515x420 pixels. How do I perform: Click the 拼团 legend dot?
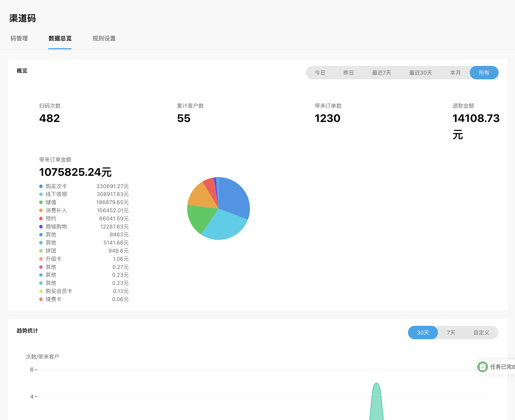coord(41,251)
